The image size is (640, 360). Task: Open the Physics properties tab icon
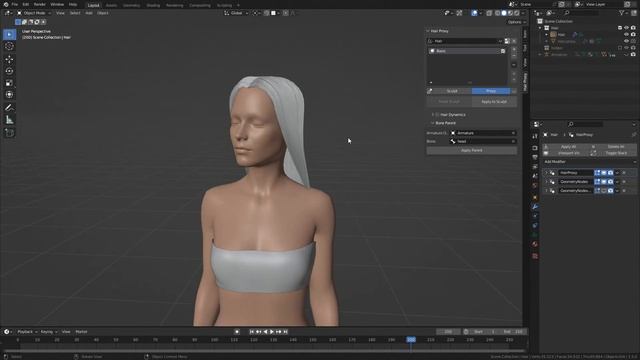(x=535, y=226)
